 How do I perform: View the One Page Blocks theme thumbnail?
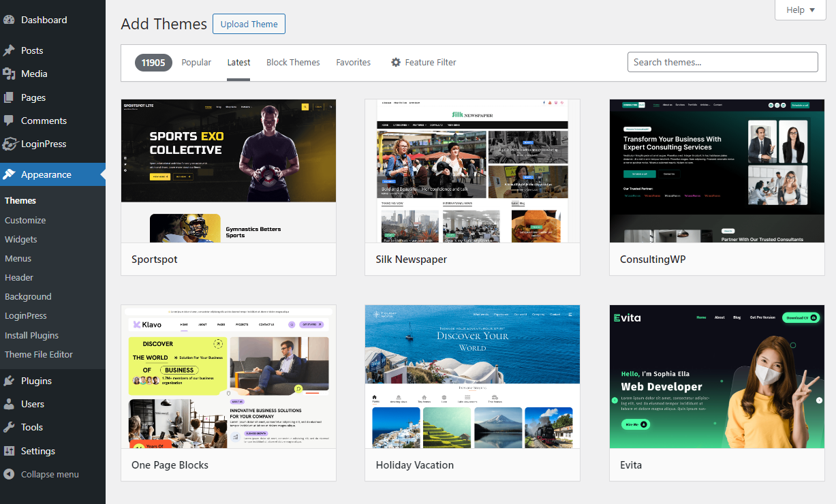coord(228,377)
